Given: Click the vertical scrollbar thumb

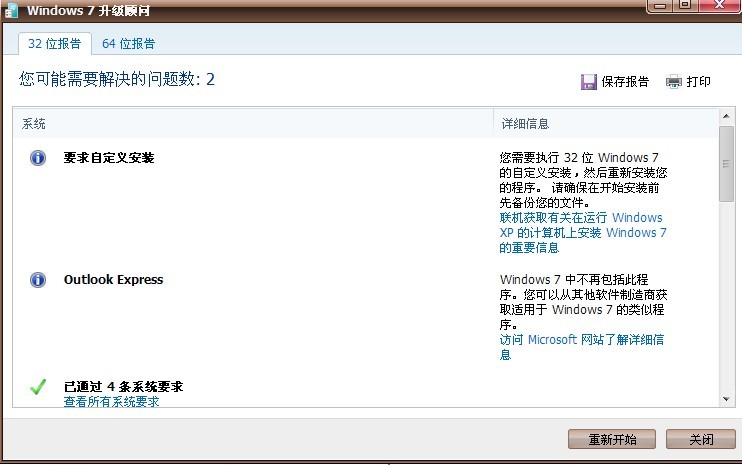Looking at the screenshot, I should pyautogui.click(x=726, y=164).
